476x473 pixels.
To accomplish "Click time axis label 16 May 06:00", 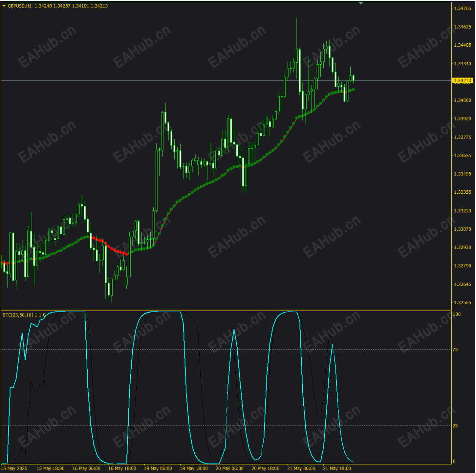I will (86, 468).
